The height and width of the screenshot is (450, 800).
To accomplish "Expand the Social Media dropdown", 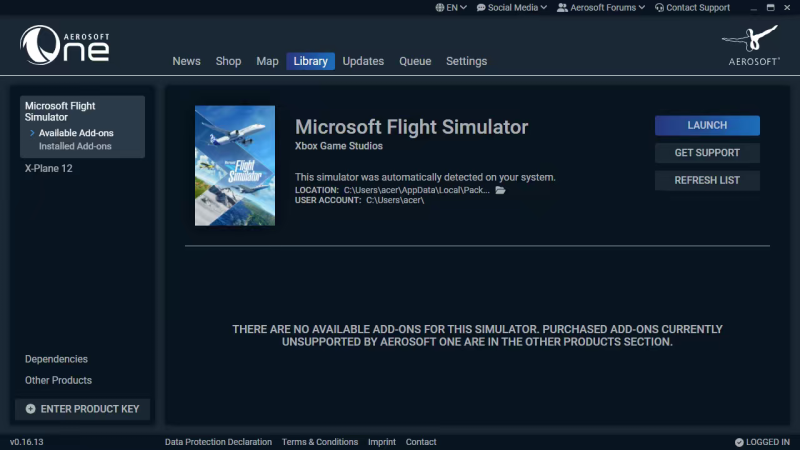I will coord(513,8).
